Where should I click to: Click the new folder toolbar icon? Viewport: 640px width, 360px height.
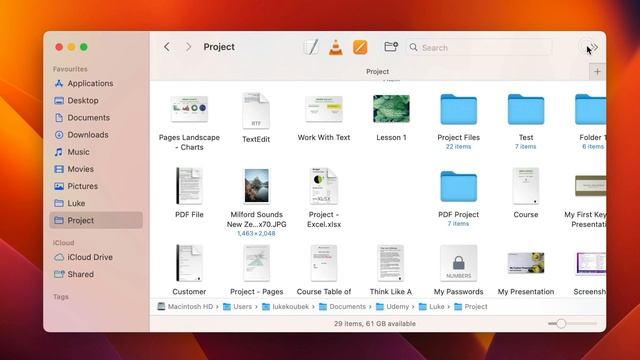(x=391, y=47)
